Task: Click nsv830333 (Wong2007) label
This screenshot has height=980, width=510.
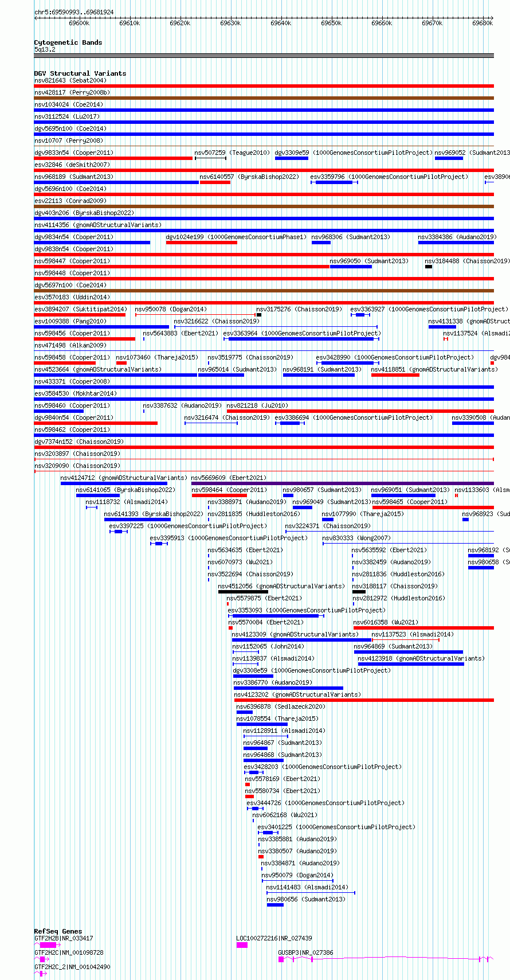Action: click(x=356, y=538)
